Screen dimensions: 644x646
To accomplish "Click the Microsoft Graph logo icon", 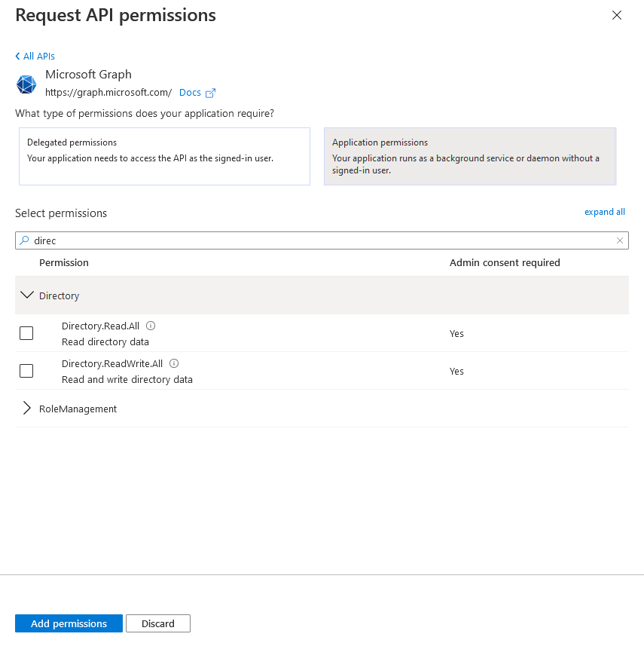I will [x=26, y=84].
